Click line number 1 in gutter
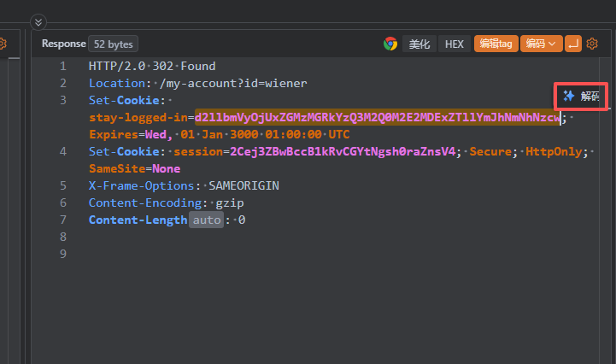The height and width of the screenshot is (364, 616). (62, 66)
